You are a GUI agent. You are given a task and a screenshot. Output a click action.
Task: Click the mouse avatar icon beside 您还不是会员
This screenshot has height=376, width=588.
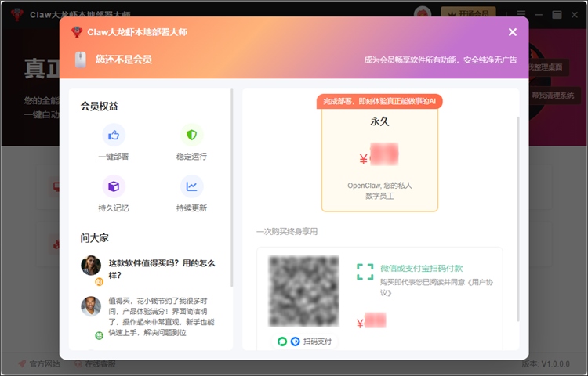click(x=80, y=60)
